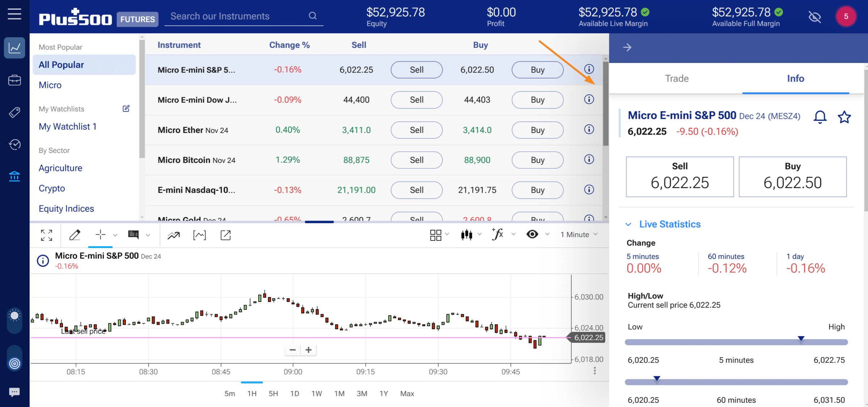This screenshot has width=868, height=407.
Task: Select 1D chart range
Action: 295,394
